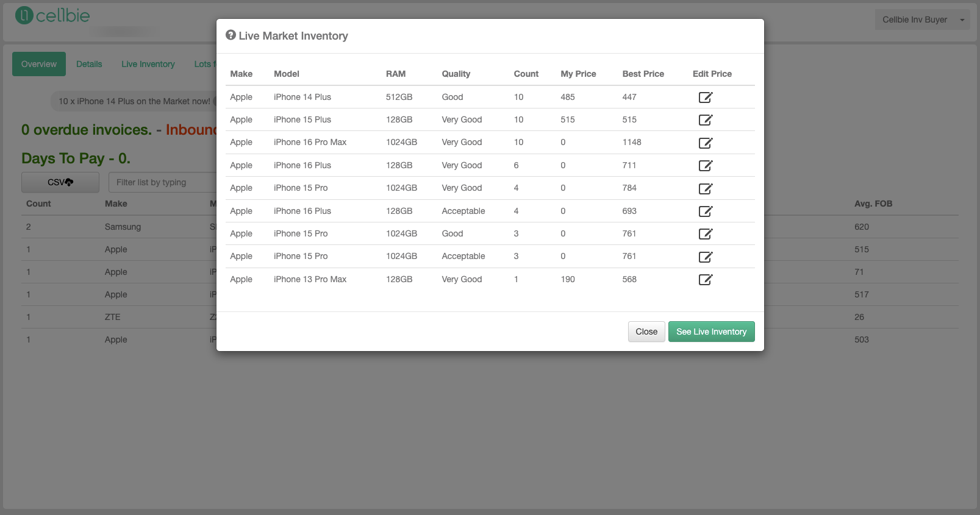This screenshot has height=515, width=980.
Task: Switch to the Details tab
Action: 89,64
